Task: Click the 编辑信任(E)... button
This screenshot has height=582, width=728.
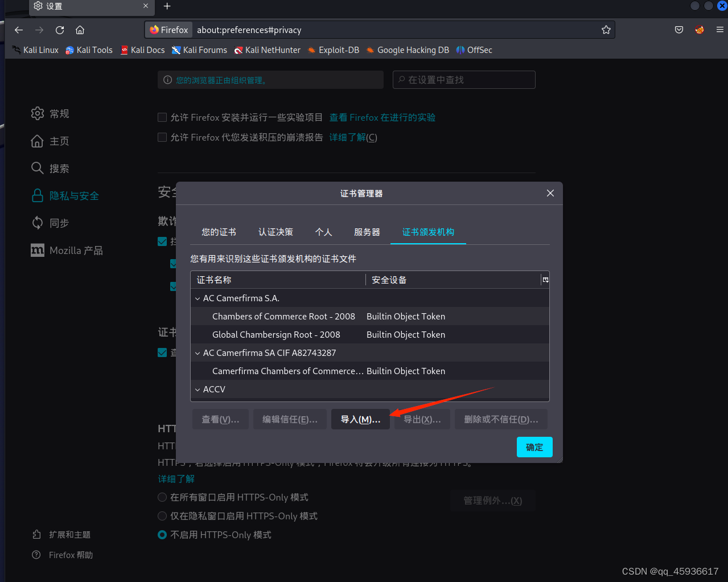Action: point(290,419)
